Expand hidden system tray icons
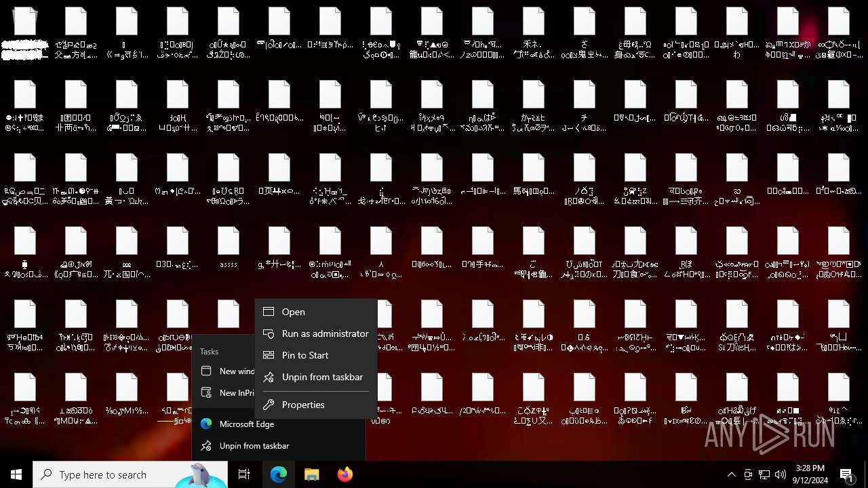Screen dimensions: 868x488 pos(731,474)
